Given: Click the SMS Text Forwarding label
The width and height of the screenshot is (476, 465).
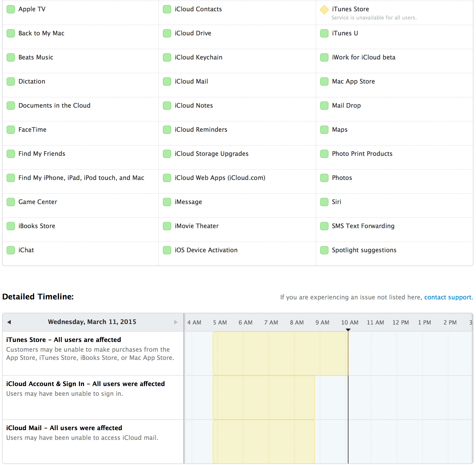Looking at the screenshot, I should [x=363, y=226].
